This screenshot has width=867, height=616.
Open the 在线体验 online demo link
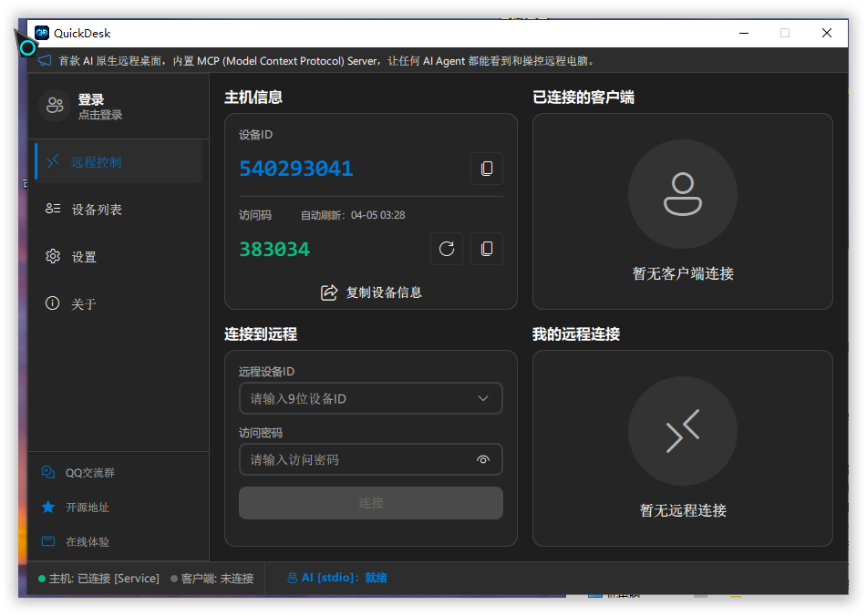click(x=87, y=541)
